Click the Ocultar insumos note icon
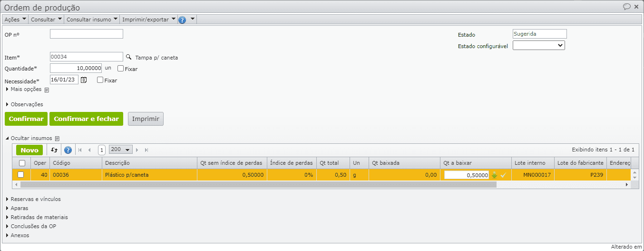 [57, 138]
